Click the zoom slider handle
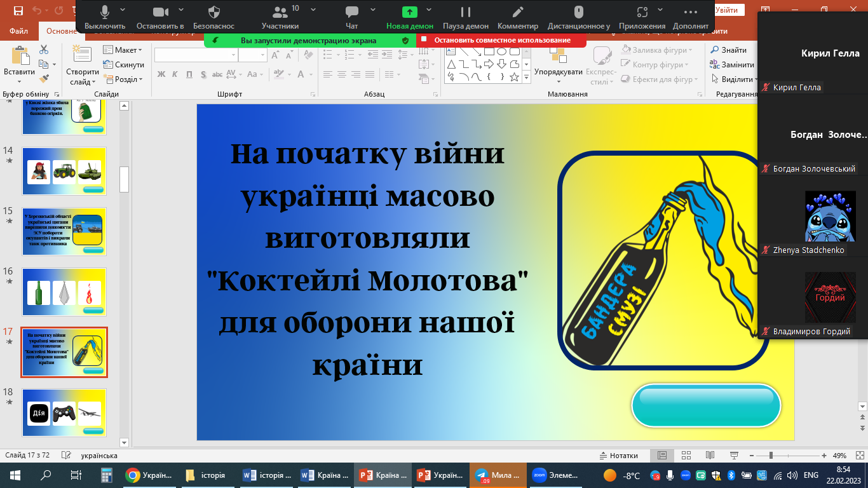The width and height of the screenshot is (868, 488). coord(771,456)
